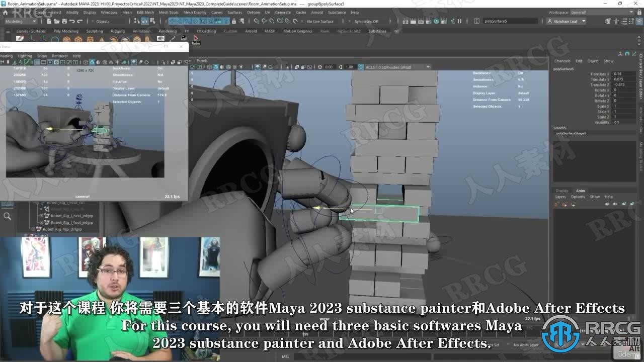Open the Symmetry Off dropdown
Image resolution: width=644 pixels, height=362 pixels.
point(367,21)
